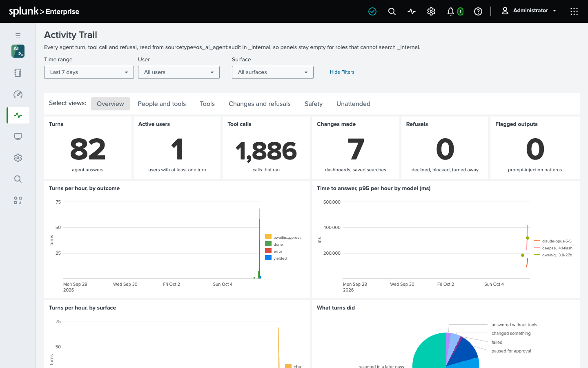This screenshot has width=588, height=368.
Task: Select the Activity Trail pulse sidebar icon
Action: pyautogui.click(x=18, y=115)
